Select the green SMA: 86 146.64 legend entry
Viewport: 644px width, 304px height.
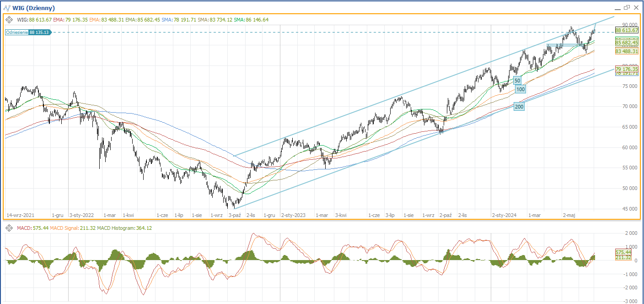251,20
